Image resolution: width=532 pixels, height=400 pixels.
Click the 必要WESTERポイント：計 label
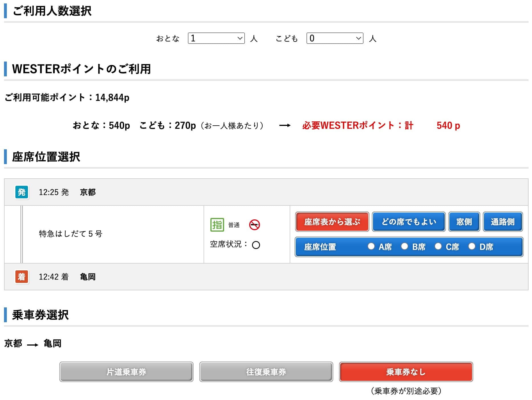[x=358, y=125]
